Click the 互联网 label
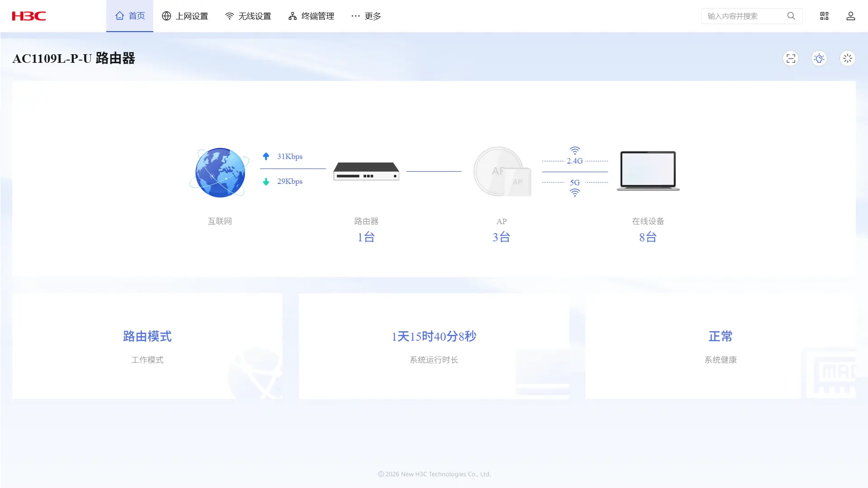 coord(220,221)
